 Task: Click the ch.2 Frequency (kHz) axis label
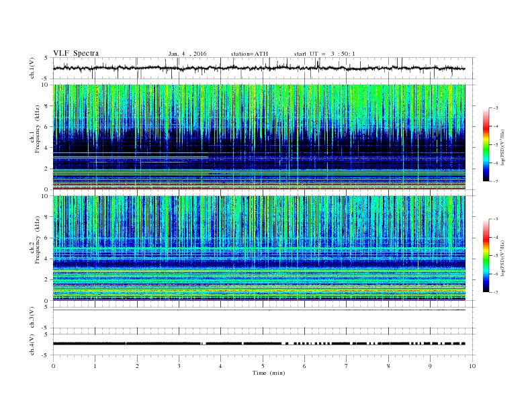click(35, 240)
